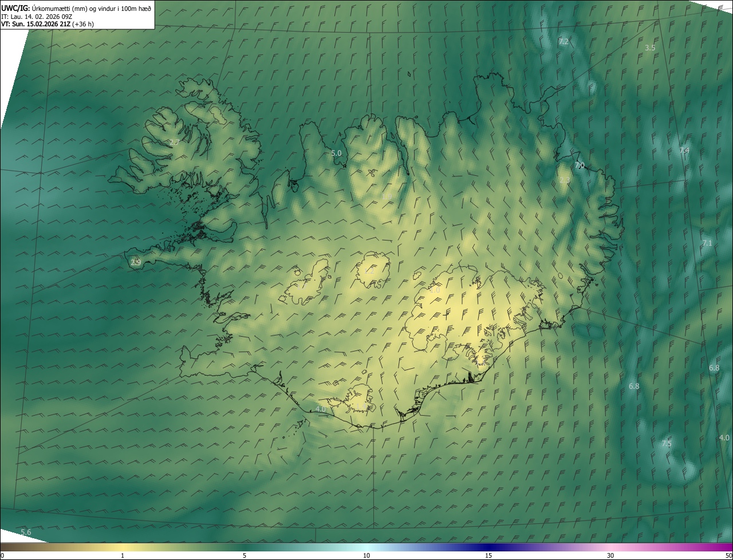This screenshot has width=733, height=560.
Task: Click the 50 tick on the color scale
Action: pos(728,556)
